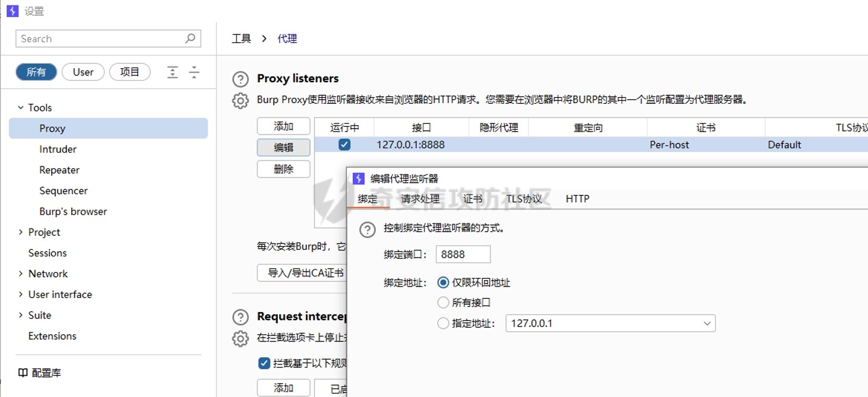Toggle 拦截基于以下规则 checkbox
868x397 pixels.
coord(264,363)
